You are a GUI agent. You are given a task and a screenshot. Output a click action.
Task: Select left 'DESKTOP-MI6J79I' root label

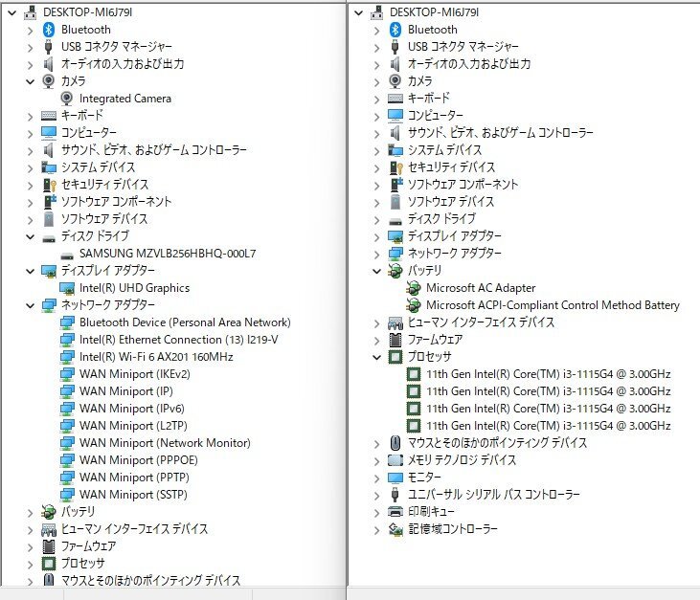[x=87, y=12]
